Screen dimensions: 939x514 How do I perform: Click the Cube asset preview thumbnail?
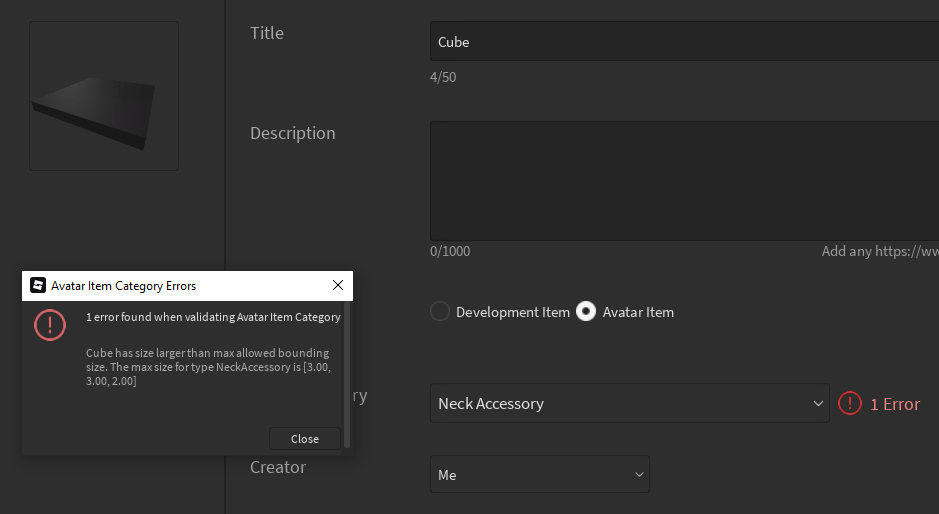pos(104,96)
